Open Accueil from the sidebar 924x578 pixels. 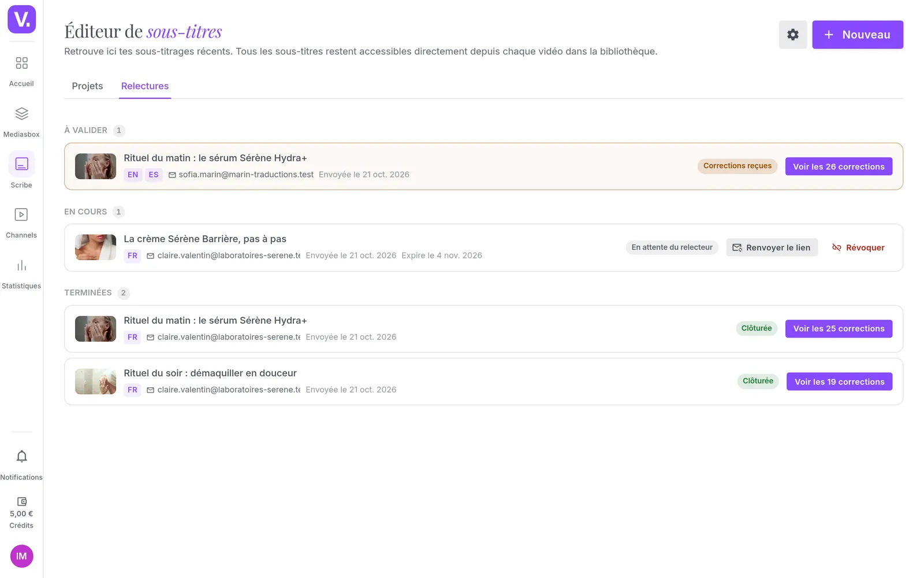[21, 71]
